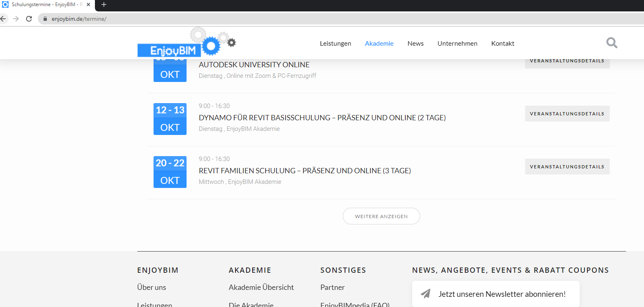
Task: Open a new browser tab
Action: (x=104, y=4)
